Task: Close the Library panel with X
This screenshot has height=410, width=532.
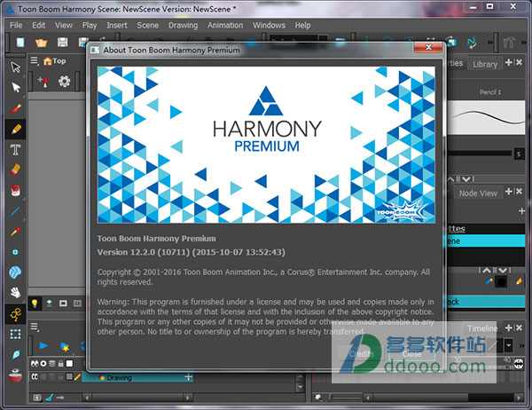Action: pyautogui.click(x=519, y=62)
